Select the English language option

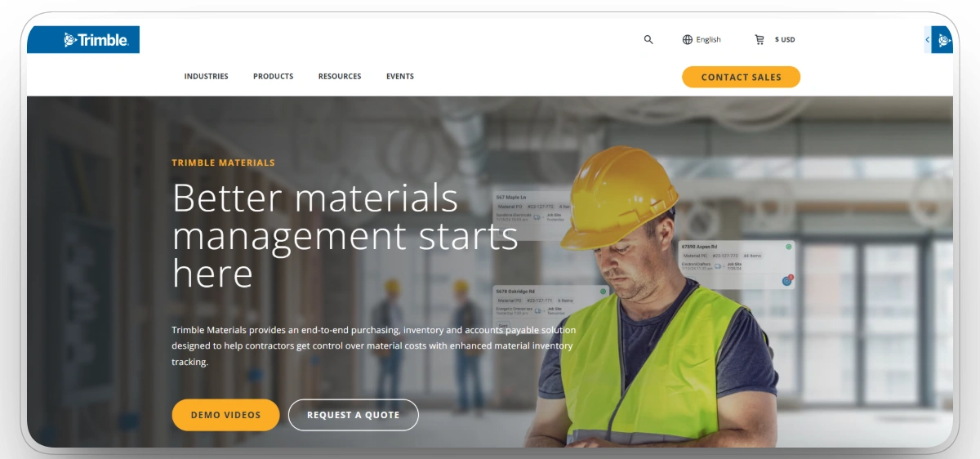click(709, 39)
